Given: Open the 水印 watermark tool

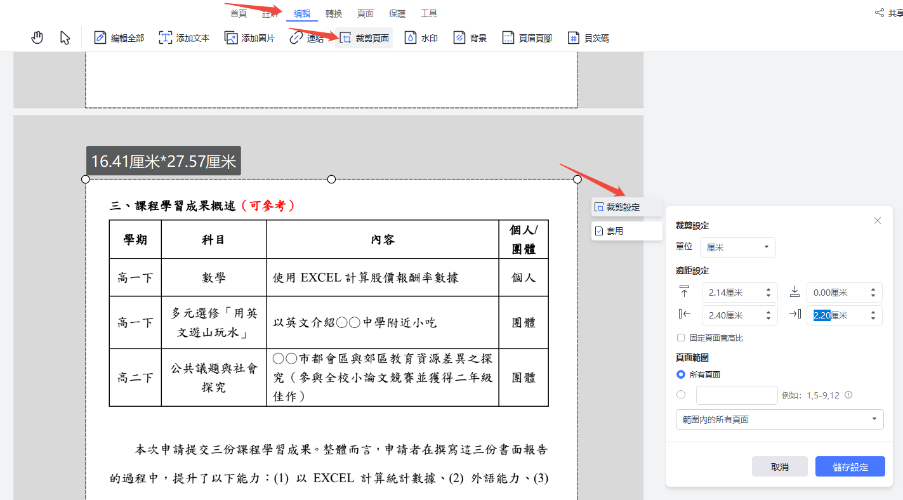Looking at the screenshot, I should (x=421, y=38).
